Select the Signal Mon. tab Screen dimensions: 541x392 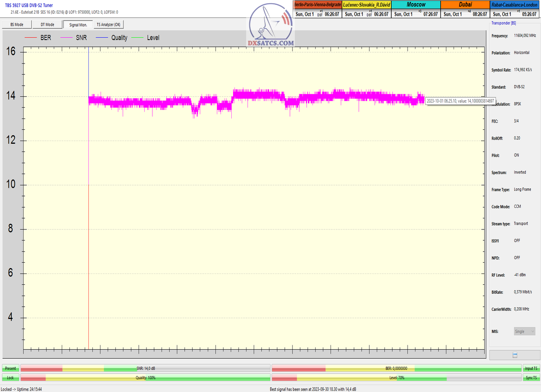click(78, 25)
